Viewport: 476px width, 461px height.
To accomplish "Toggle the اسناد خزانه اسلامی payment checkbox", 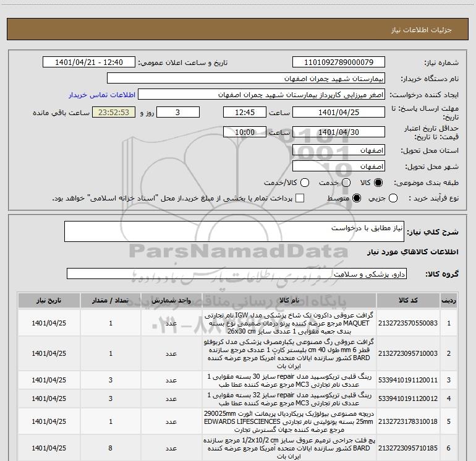I will [300, 198].
